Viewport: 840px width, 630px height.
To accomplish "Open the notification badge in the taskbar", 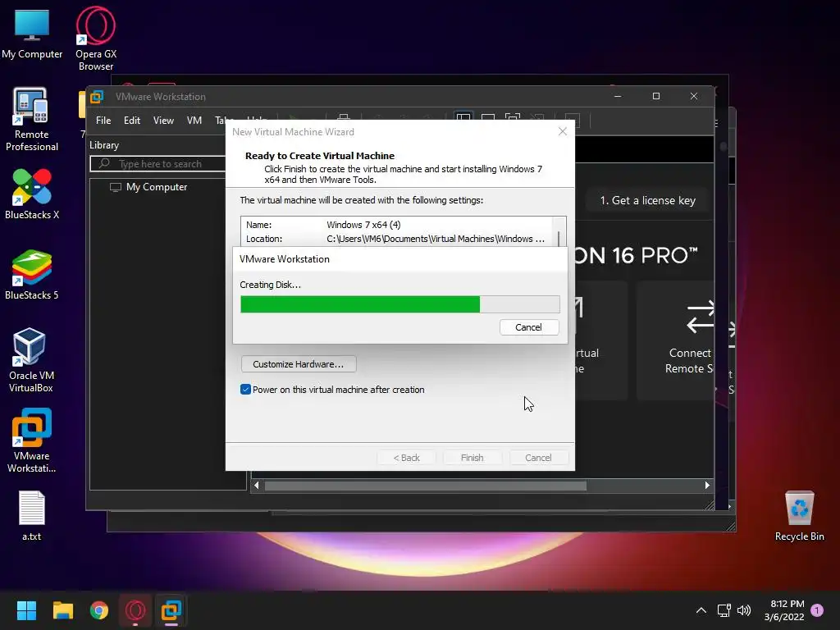I will 817,610.
